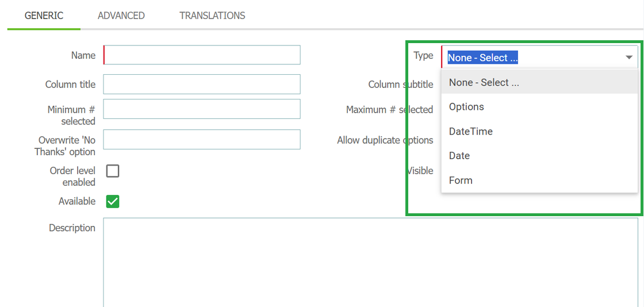Choose Date from the Type list
The image size is (644, 307).
(x=539, y=156)
